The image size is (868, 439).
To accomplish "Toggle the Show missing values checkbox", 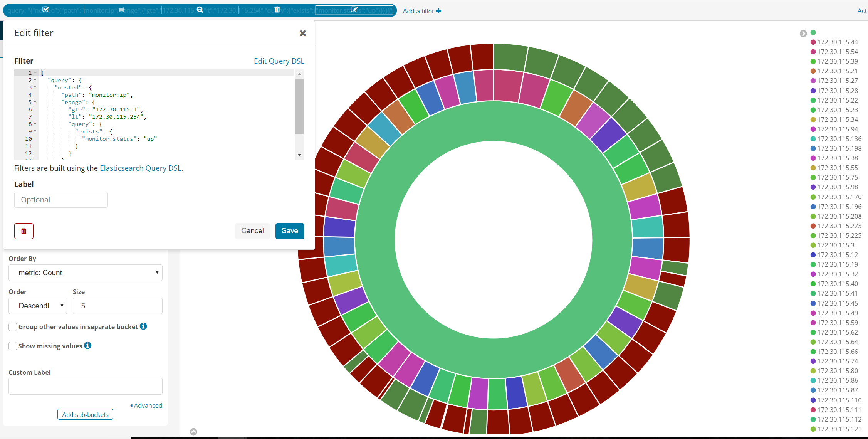I will click(x=13, y=346).
